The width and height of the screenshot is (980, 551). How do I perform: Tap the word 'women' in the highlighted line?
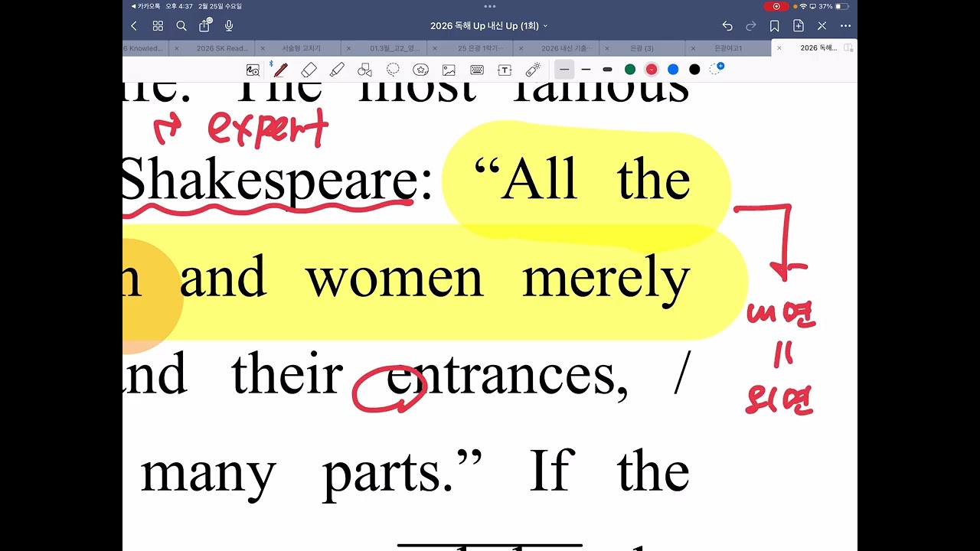[x=394, y=280]
